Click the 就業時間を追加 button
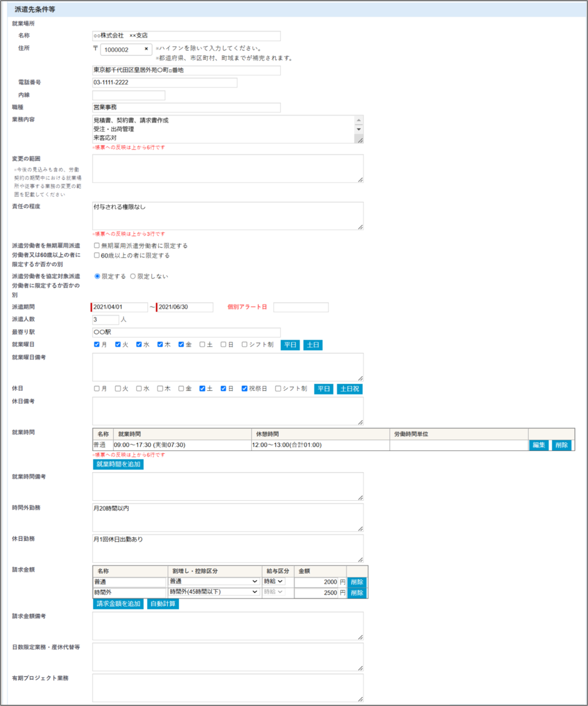588x706 pixels. point(118,464)
